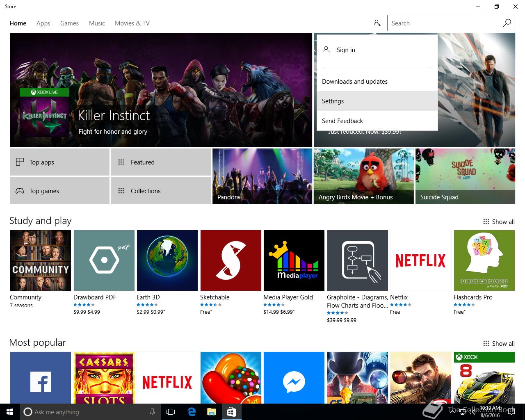
Task: Open the Action Center notifications icon
Action: click(511, 412)
